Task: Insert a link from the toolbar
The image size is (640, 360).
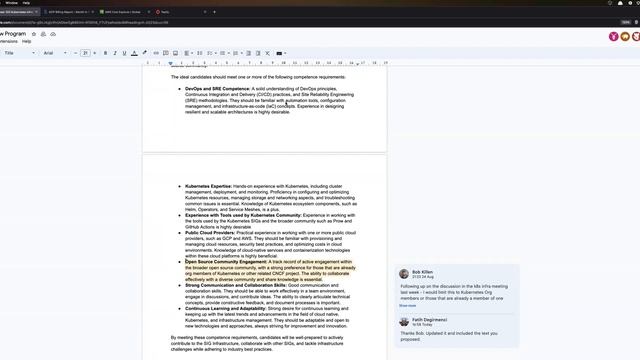Action: 156,53
